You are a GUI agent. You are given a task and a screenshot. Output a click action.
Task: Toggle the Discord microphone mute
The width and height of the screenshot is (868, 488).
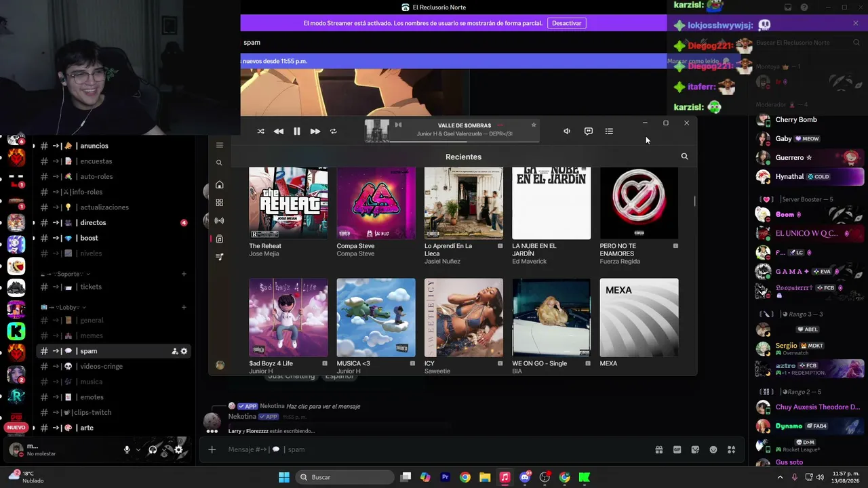point(127,449)
